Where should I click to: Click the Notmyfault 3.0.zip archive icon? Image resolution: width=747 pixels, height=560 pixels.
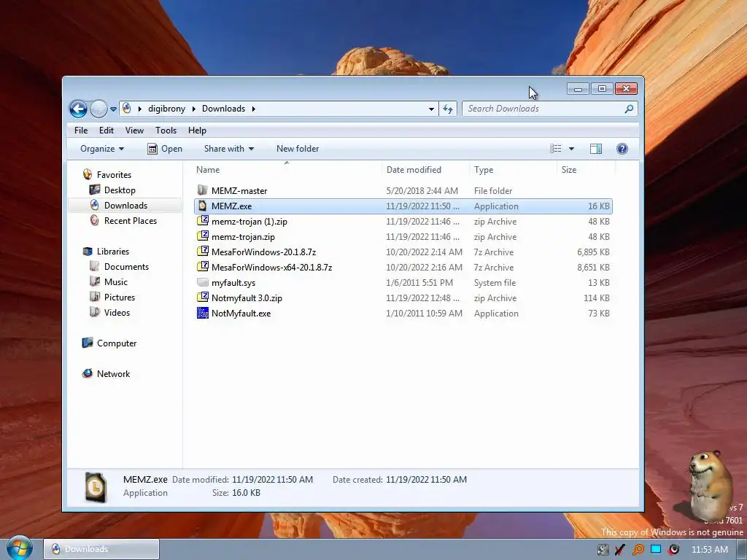203,297
